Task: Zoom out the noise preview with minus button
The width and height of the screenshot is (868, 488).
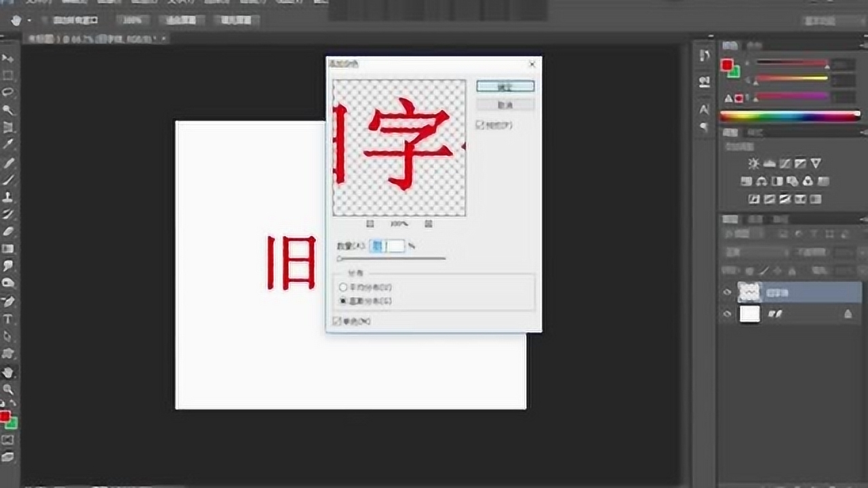Action: coord(370,223)
